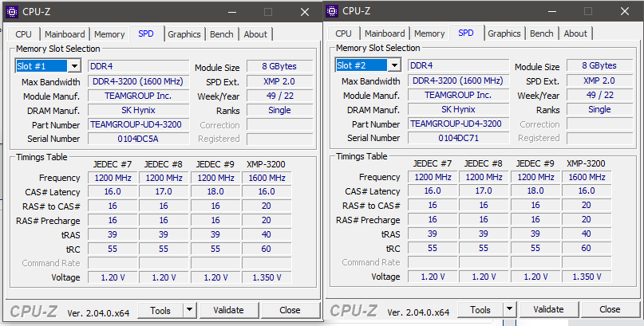Close the right CPU-Z window with X
The width and height of the screenshot is (644, 326).
pyautogui.click(x=625, y=11)
